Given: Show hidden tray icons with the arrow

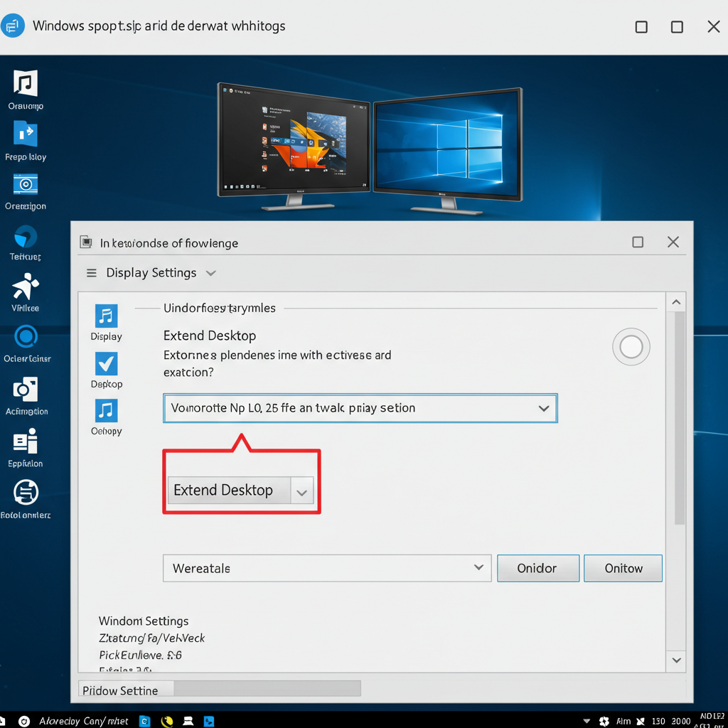Looking at the screenshot, I should 587,722.
